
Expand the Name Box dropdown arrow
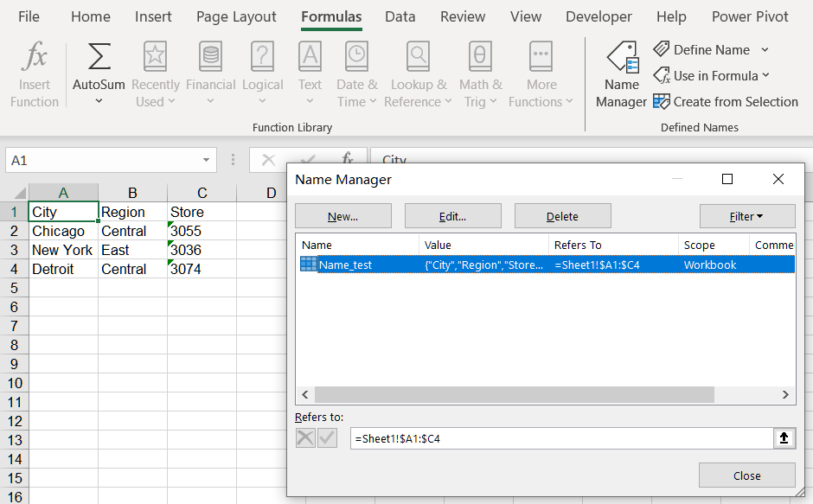tap(207, 160)
